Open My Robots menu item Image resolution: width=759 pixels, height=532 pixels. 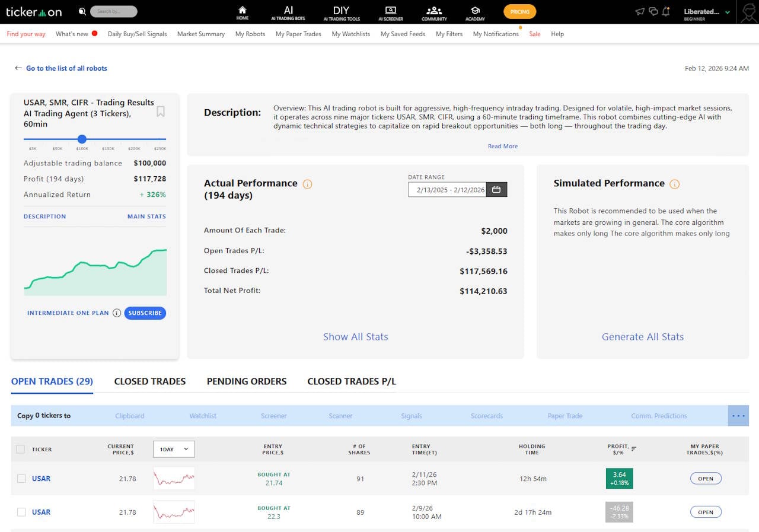[250, 34]
